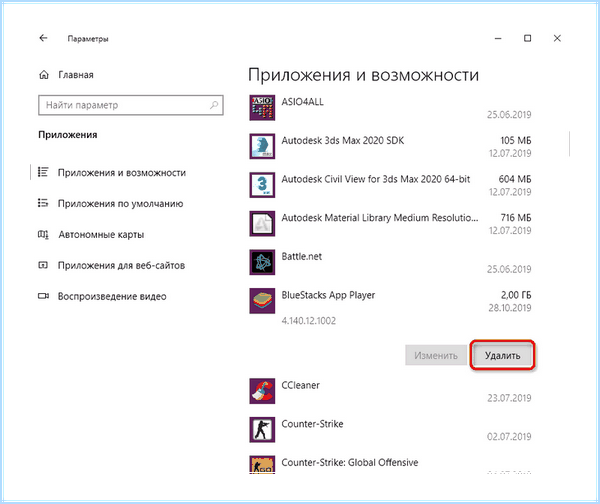Click the ASIO4ALL app icon

262,108
